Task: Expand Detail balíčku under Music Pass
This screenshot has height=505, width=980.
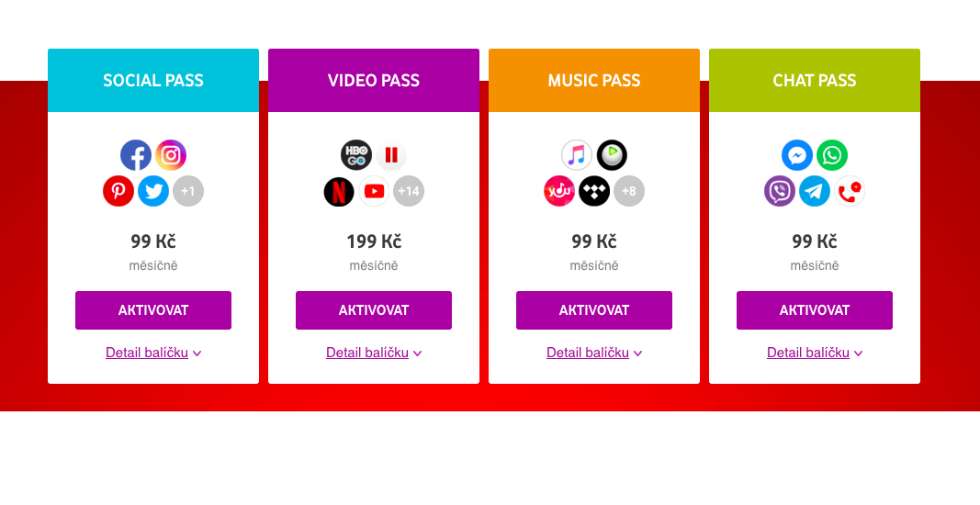Action: 594,353
